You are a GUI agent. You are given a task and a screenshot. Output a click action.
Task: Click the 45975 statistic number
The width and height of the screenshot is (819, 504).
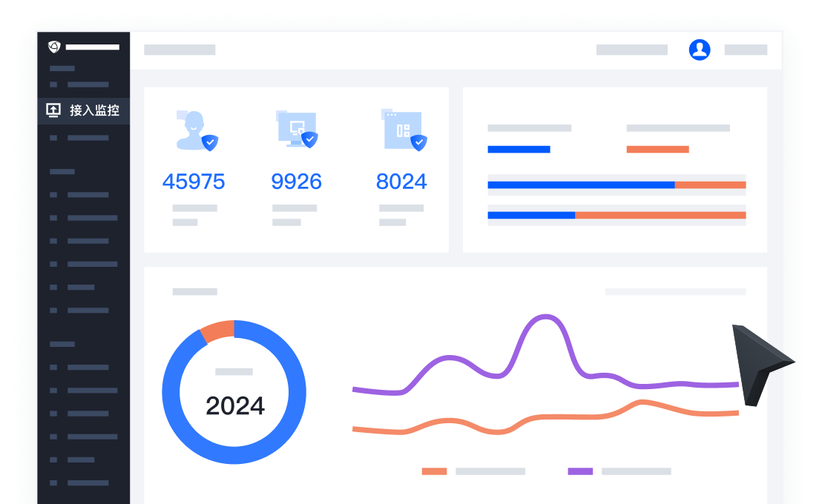194,182
